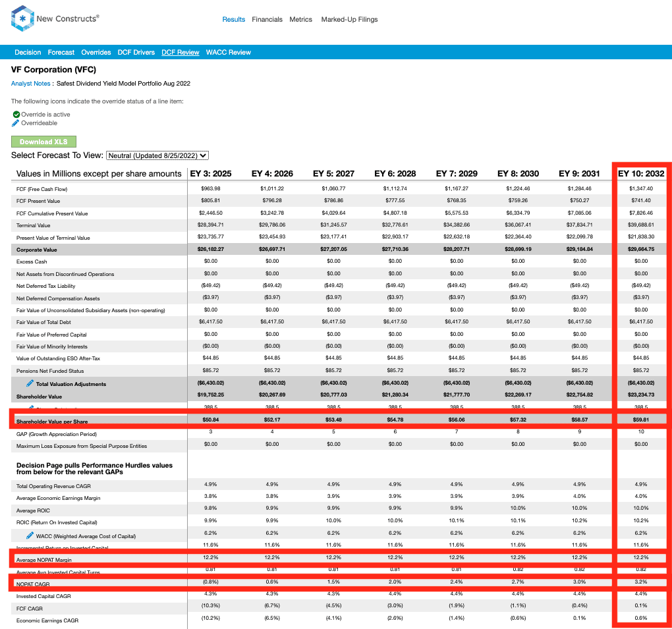Viewport: 672px width, 629px height.
Task: Click the Present Value of Terminal Value label
Action: [53, 238]
